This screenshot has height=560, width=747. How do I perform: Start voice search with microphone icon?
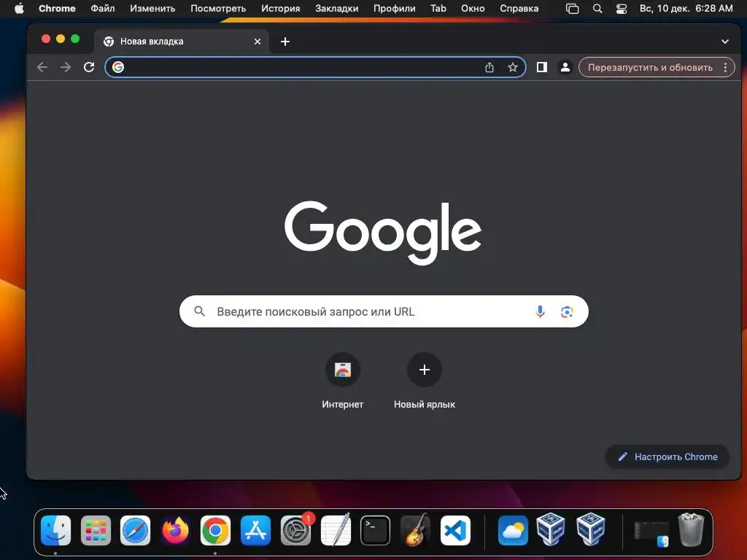(x=540, y=311)
